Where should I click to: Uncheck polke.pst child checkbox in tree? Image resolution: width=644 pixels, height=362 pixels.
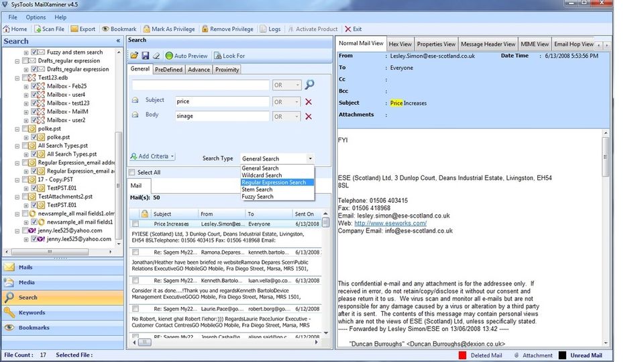click(x=34, y=137)
